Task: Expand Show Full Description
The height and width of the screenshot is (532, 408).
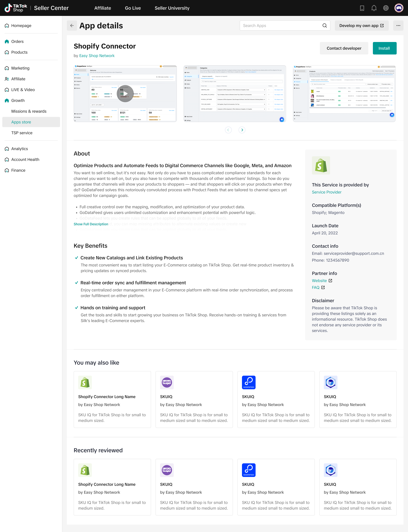Action: click(91, 224)
